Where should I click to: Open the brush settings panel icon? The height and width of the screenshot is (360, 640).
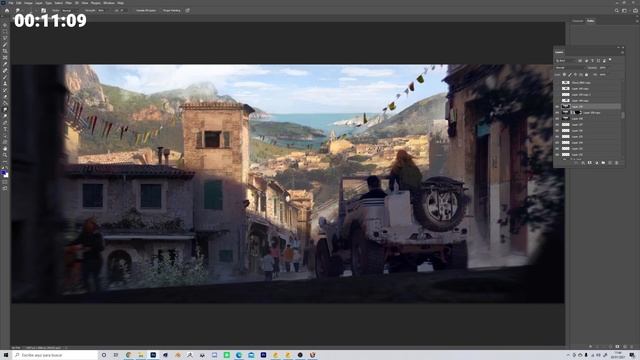(43, 11)
